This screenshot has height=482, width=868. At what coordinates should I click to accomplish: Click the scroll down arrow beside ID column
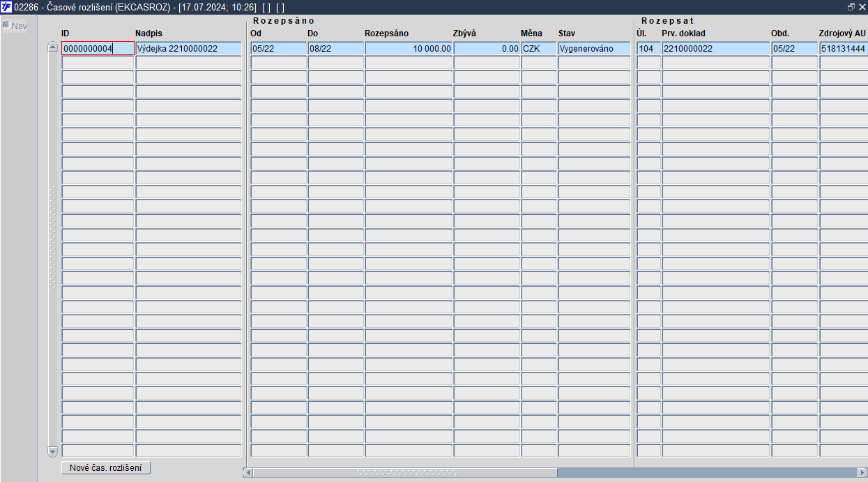pyautogui.click(x=52, y=451)
